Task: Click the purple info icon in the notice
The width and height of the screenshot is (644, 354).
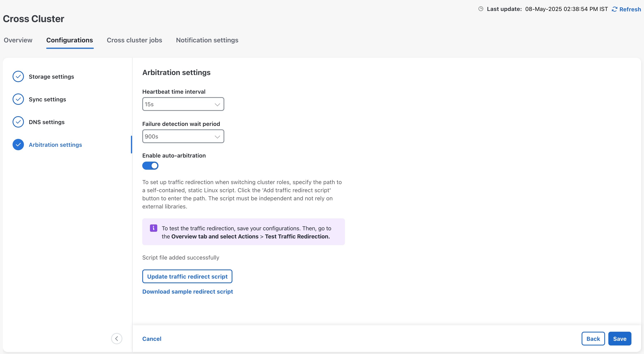Action: 153,228
